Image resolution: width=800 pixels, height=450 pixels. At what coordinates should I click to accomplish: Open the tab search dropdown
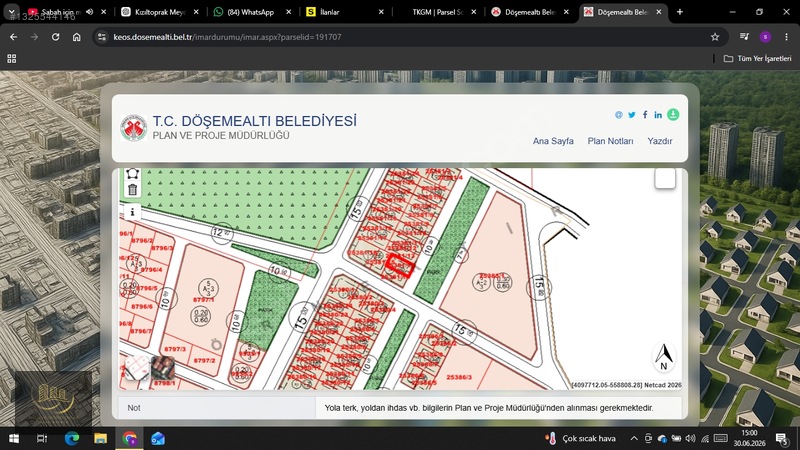tap(11, 12)
